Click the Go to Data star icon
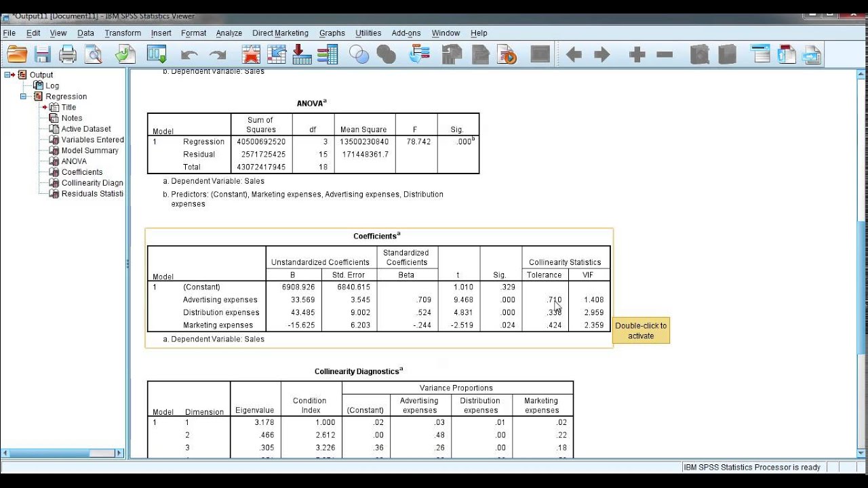Image resolution: width=868 pixels, height=488 pixels. (x=252, y=55)
